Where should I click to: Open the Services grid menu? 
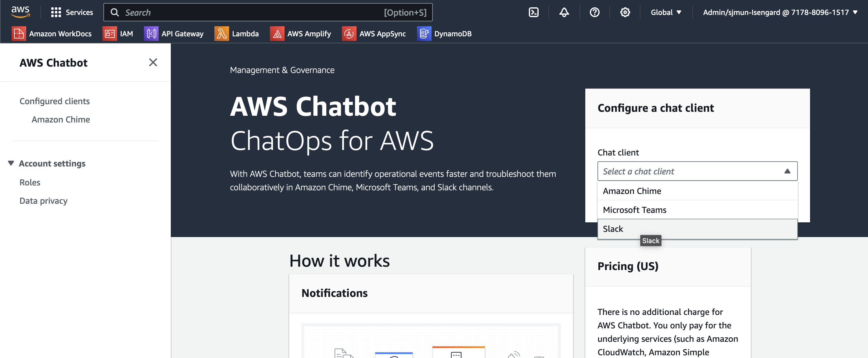coord(56,13)
